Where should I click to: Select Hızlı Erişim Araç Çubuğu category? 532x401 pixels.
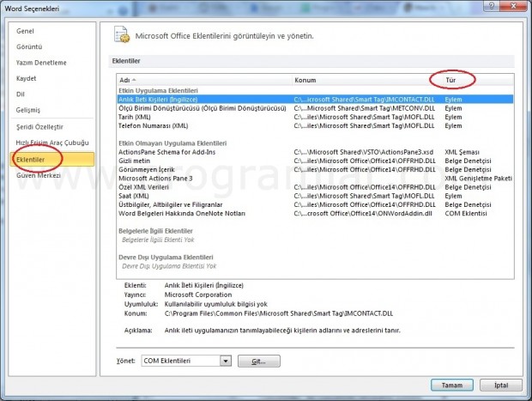(x=52, y=143)
